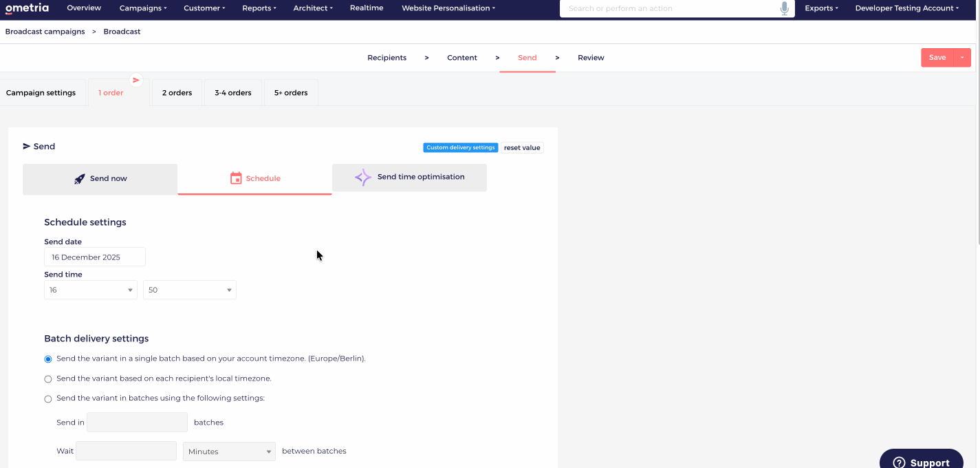Click the Send in batches number field
This screenshot has width=980, height=468.
click(x=138, y=423)
